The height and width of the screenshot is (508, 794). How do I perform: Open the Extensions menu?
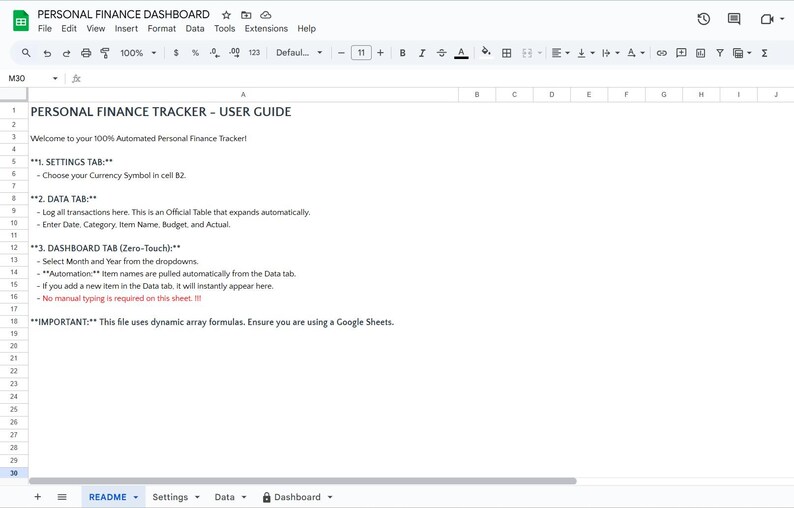point(266,28)
